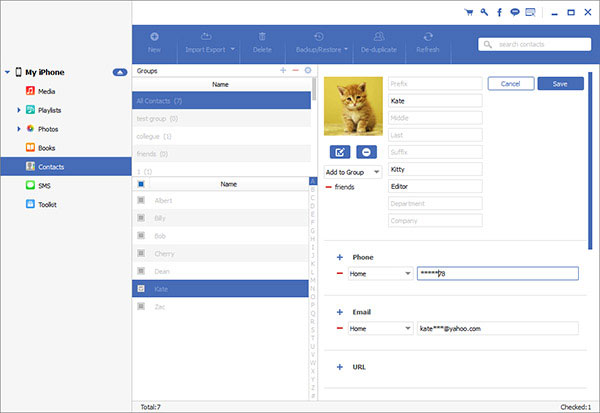600x413 pixels.
Task: Click the Prefix input field
Action: (435, 83)
